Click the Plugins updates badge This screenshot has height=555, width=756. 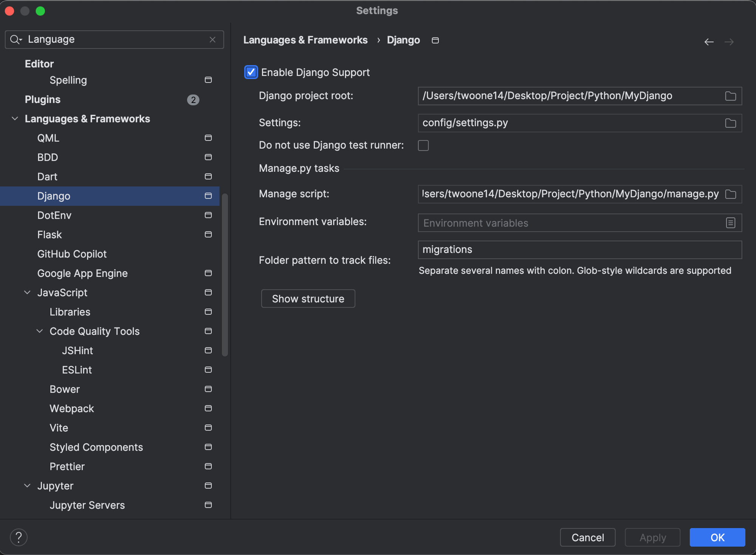(193, 99)
